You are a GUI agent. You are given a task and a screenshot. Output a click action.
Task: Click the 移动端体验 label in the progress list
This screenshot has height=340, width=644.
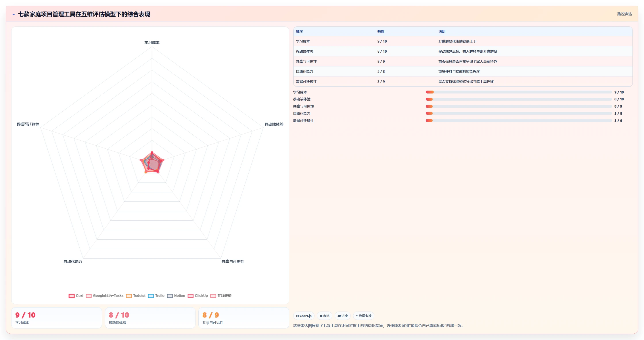(302, 99)
